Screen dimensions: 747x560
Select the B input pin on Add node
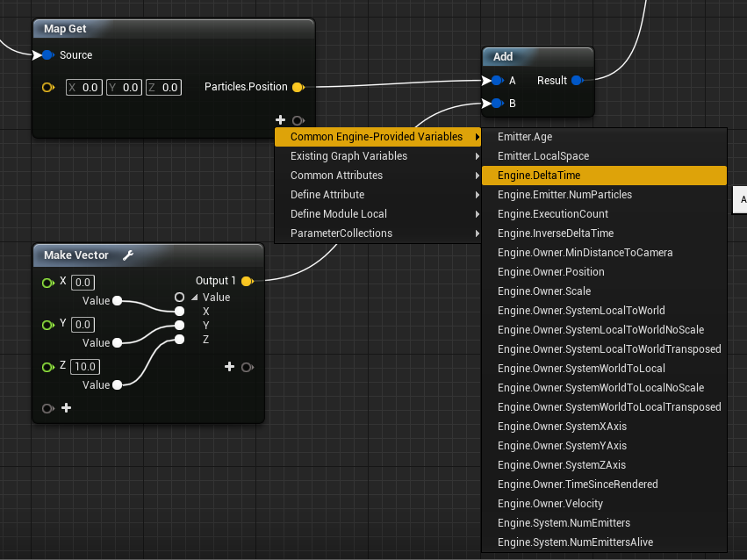pyautogui.click(x=497, y=104)
